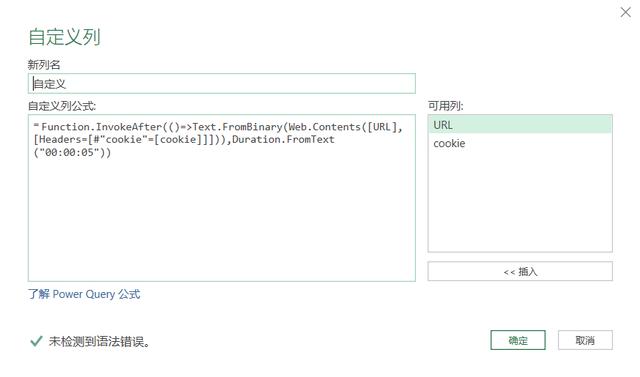Click the 可用列 label

[446, 106]
